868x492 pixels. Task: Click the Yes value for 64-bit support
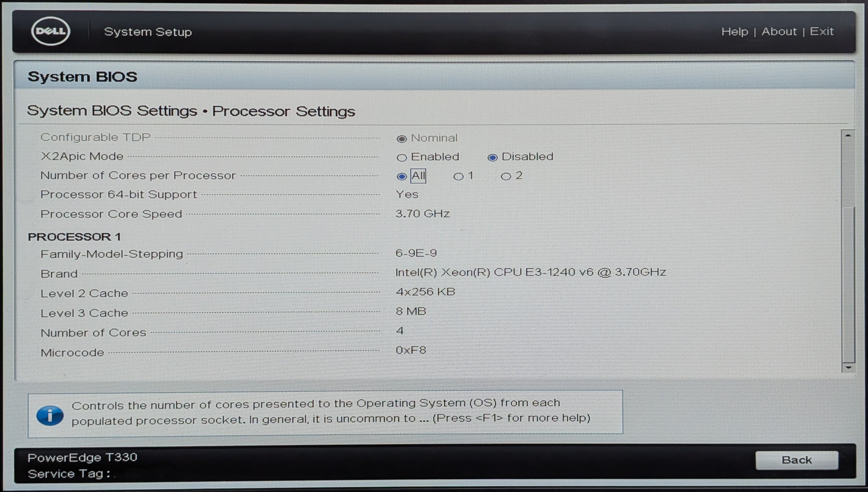[407, 194]
